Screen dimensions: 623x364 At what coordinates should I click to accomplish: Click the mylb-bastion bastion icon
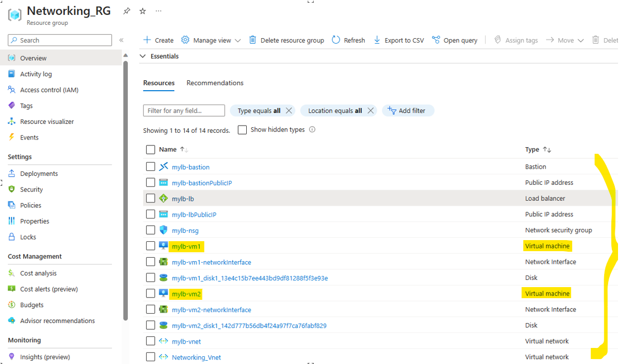(x=163, y=167)
